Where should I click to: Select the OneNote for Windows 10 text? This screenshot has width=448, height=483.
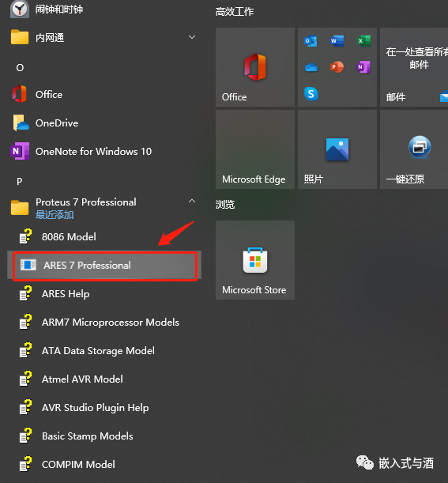click(x=93, y=151)
